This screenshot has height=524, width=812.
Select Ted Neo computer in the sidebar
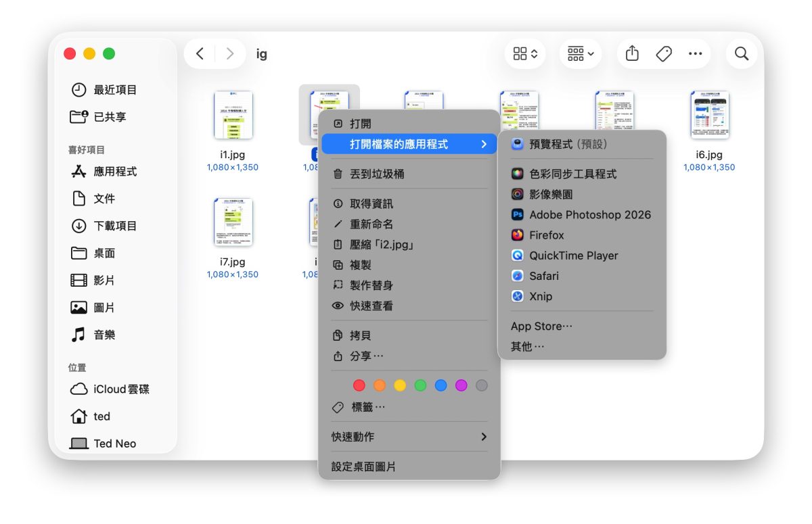(x=115, y=444)
